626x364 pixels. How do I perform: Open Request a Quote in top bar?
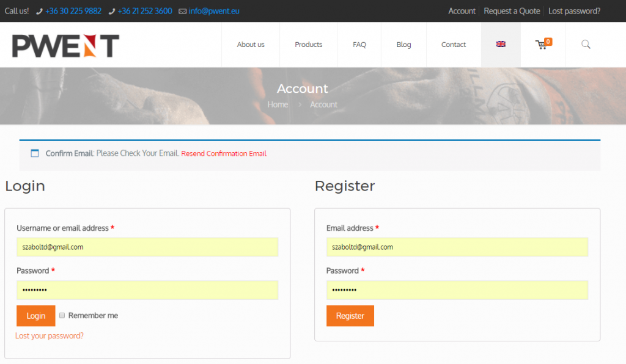(x=512, y=11)
